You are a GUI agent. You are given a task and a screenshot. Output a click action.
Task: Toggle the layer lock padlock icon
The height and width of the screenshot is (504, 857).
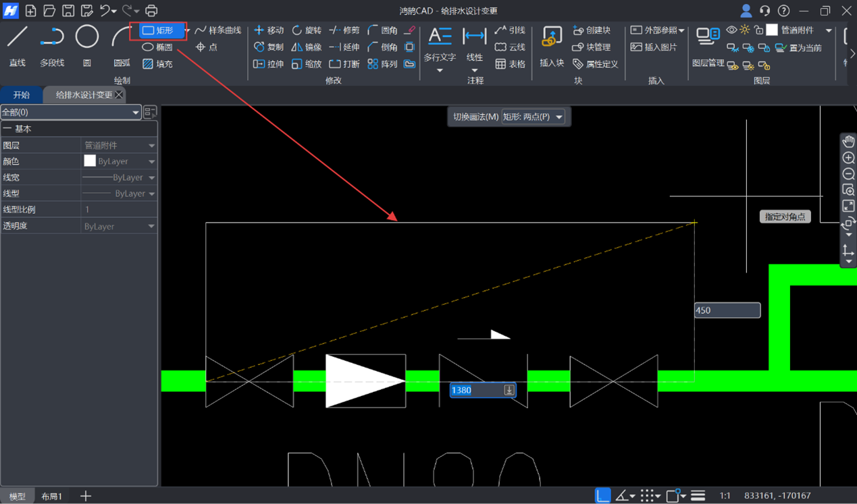click(758, 30)
